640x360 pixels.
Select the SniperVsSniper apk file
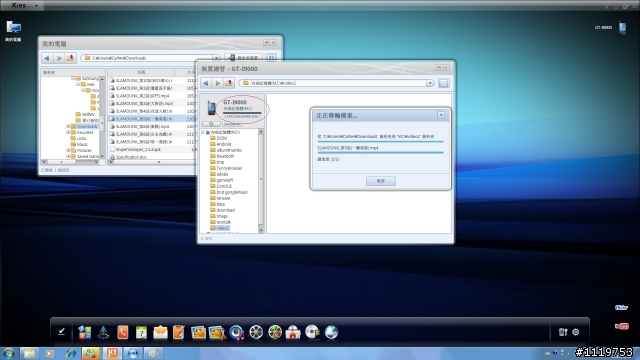pyautogui.click(x=135, y=150)
